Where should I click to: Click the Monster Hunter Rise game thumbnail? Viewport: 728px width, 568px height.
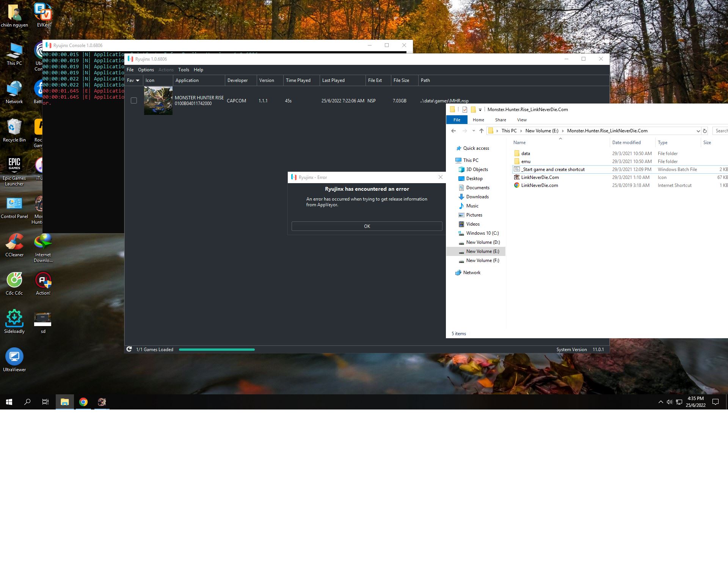click(x=158, y=100)
